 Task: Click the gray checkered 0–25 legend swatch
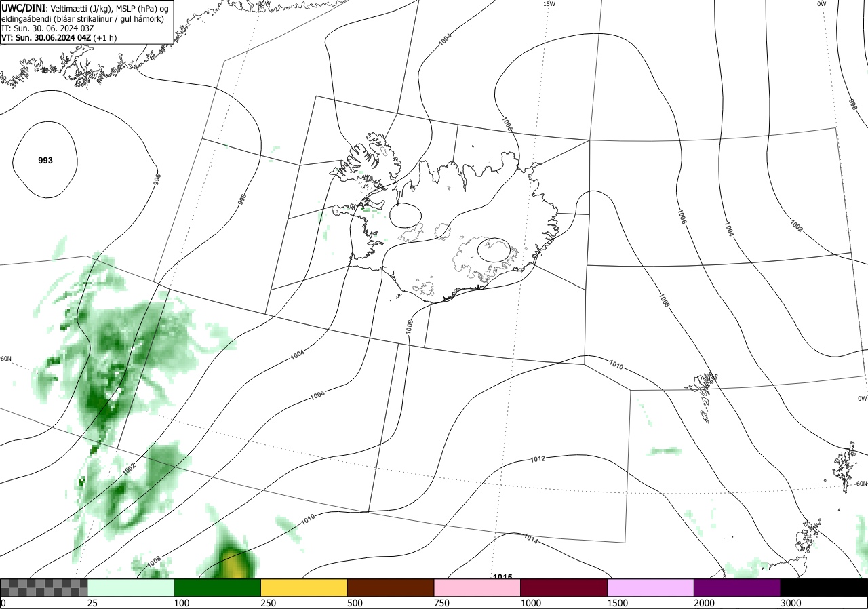pyautogui.click(x=43, y=587)
